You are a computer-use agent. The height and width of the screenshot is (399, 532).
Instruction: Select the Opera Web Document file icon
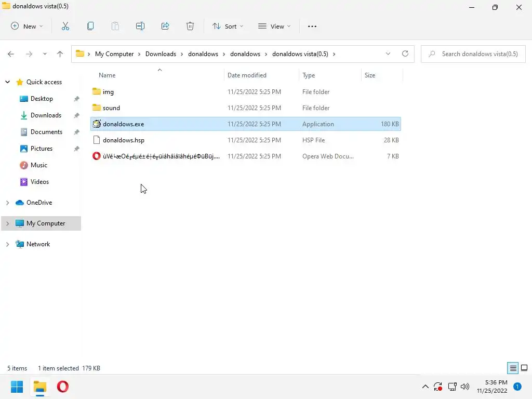(96, 156)
